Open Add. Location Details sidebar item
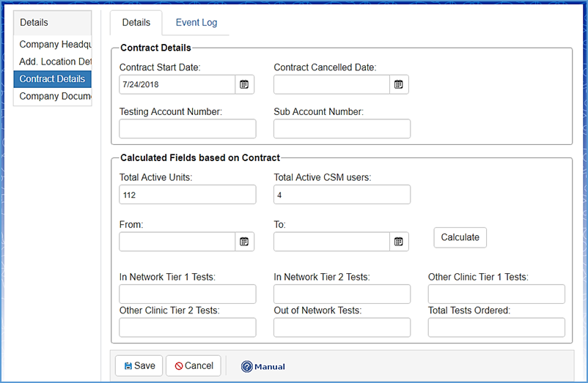The image size is (588, 383). click(x=54, y=62)
